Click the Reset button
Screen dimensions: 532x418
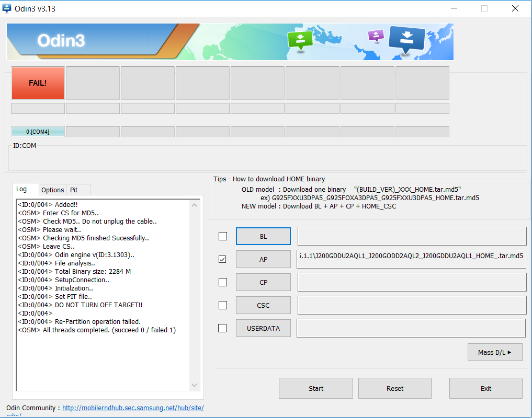395,388
